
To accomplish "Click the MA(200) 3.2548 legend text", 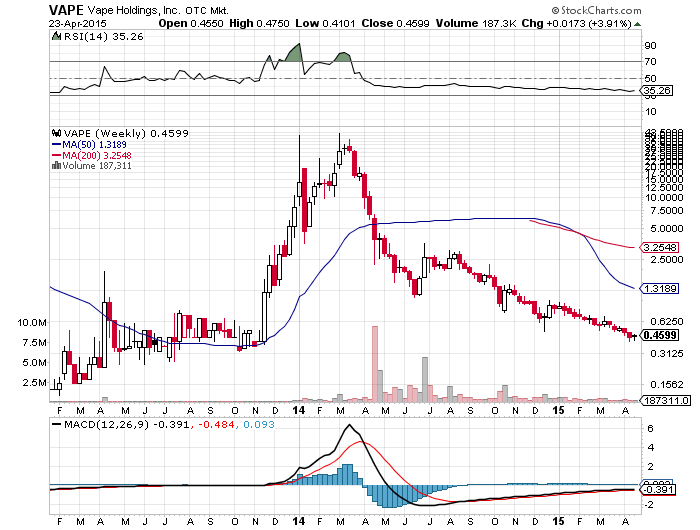I will click(97, 155).
